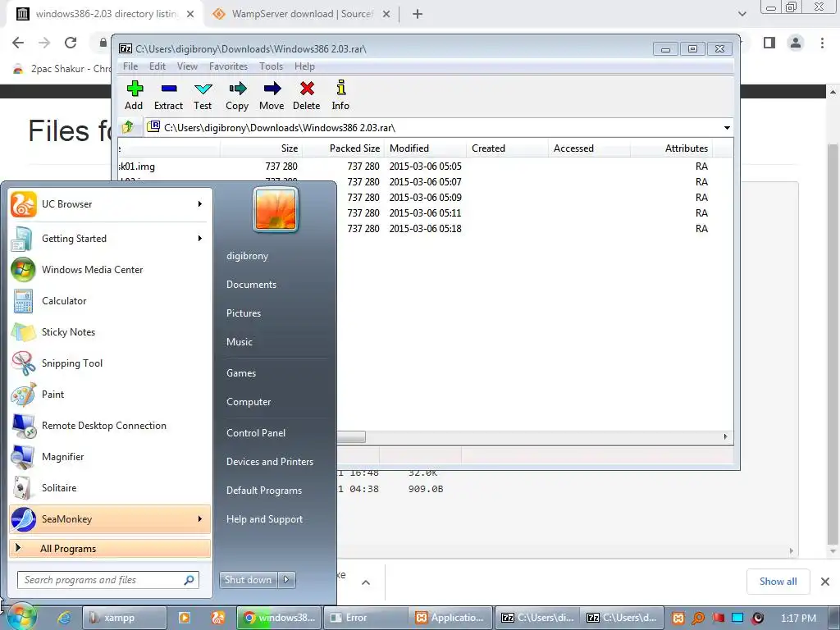The width and height of the screenshot is (840, 630).
Task: Expand UC Browser submenu arrow
Action: click(200, 204)
